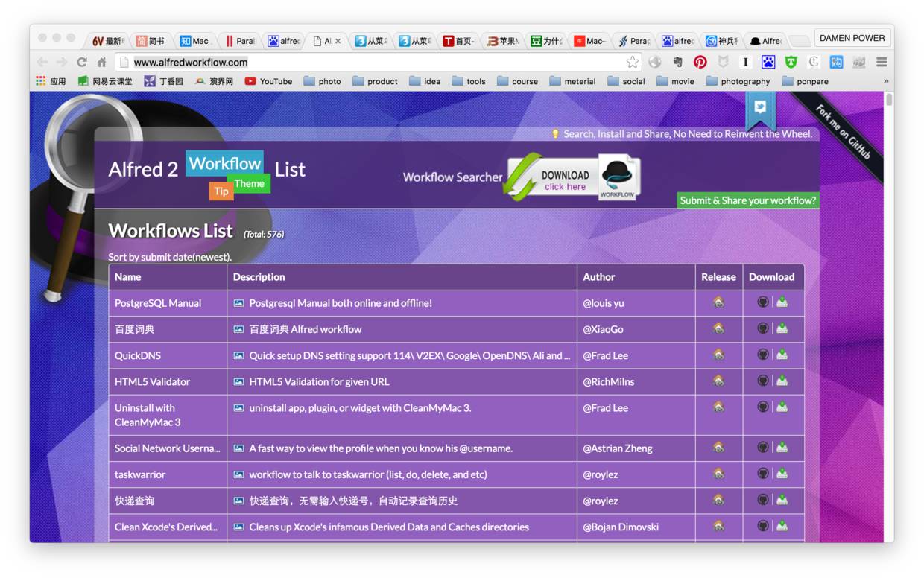Open the photography bookmarks folder
The height and width of the screenshot is (578, 924).
click(x=738, y=81)
